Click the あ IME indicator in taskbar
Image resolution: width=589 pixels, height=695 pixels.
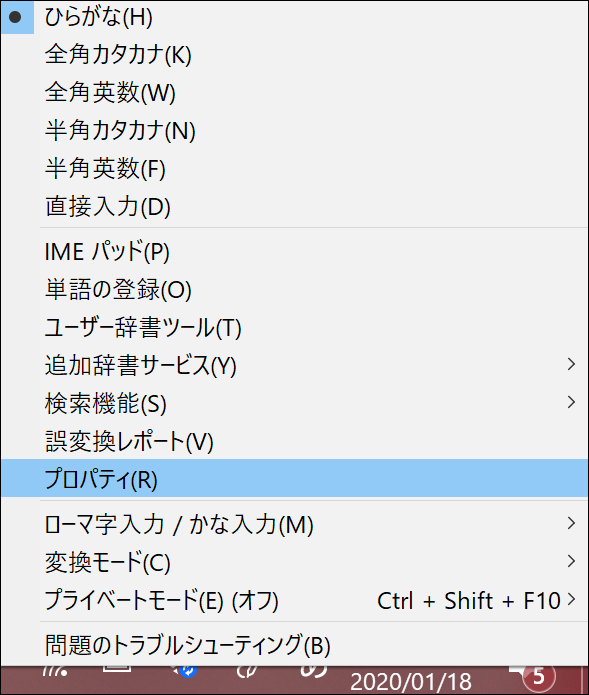coord(313,672)
